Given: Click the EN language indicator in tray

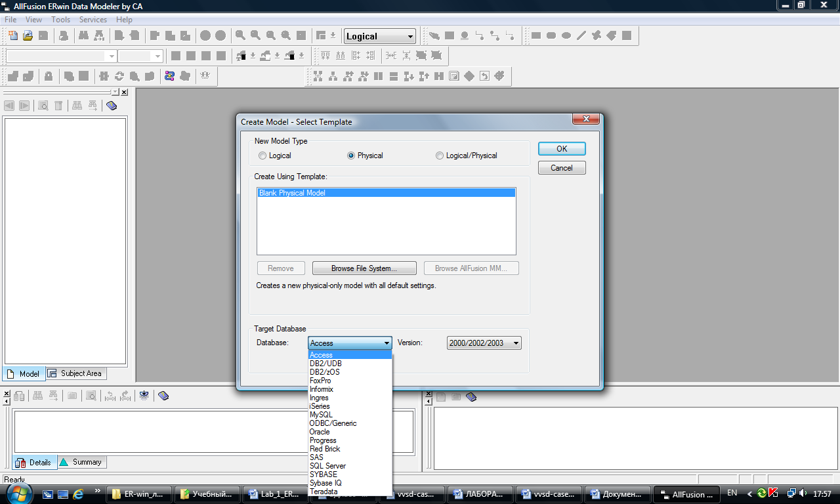Looking at the screenshot, I should (732, 493).
